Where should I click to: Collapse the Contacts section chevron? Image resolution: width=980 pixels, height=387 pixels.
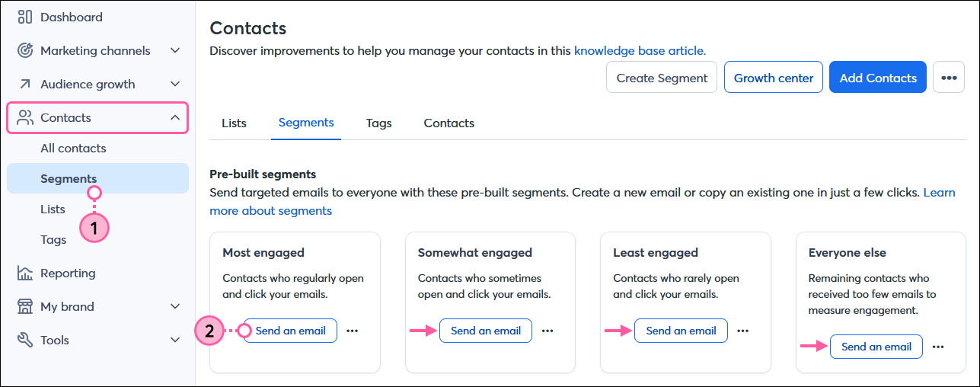click(175, 117)
